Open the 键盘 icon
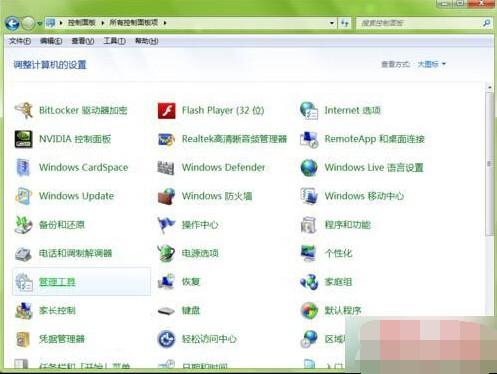This screenshot has width=497, height=374. tap(166, 311)
